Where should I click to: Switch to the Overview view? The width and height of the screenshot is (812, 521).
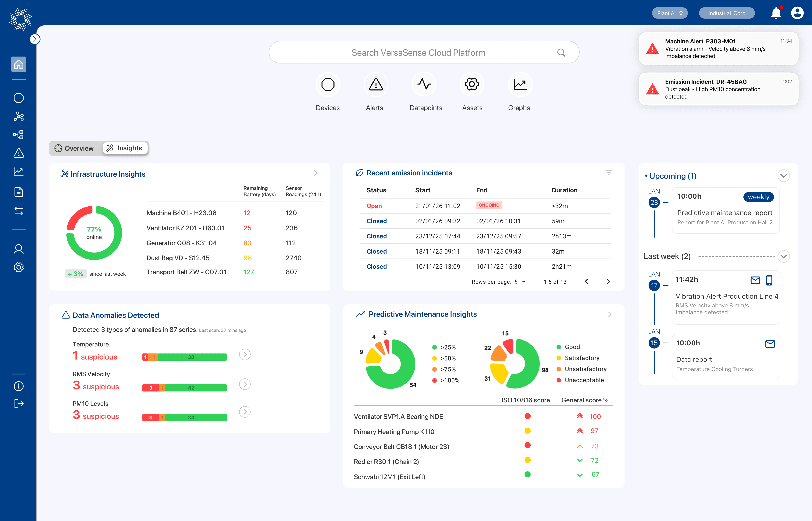pos(74,148)
